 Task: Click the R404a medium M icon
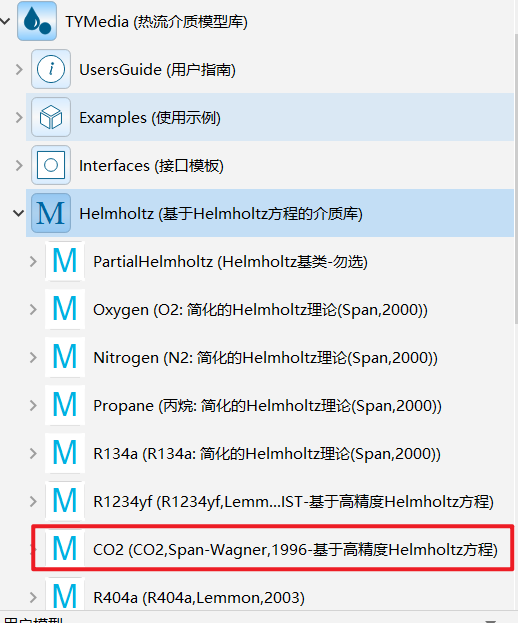[65, 595]
